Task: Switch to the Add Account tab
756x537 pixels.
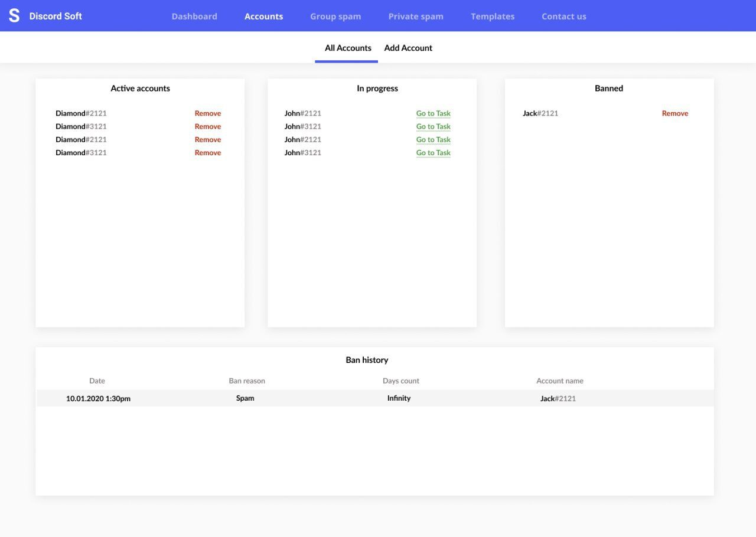Action: [408, 48]
